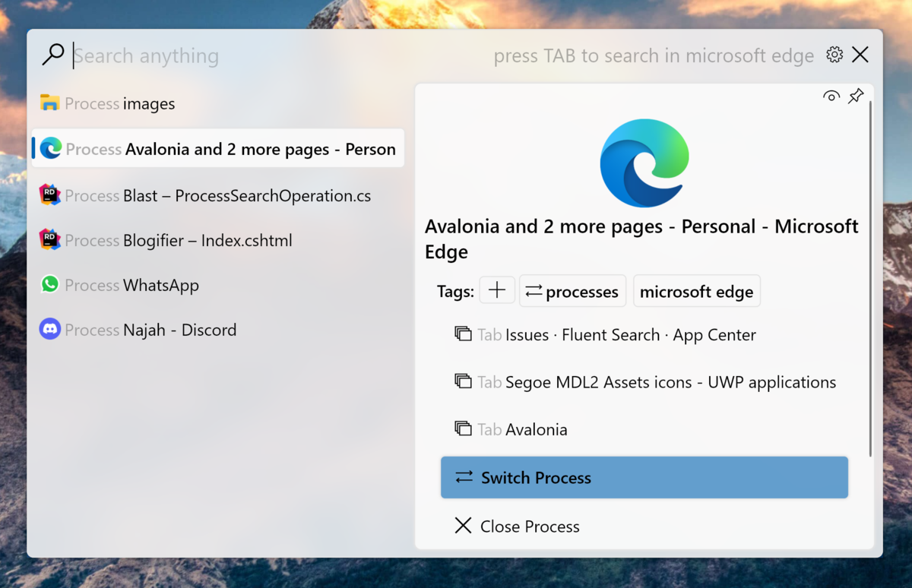Click the Rider icon for Blast process
Image resolution: width=912 pixels, height=588 pixels.
49,194
